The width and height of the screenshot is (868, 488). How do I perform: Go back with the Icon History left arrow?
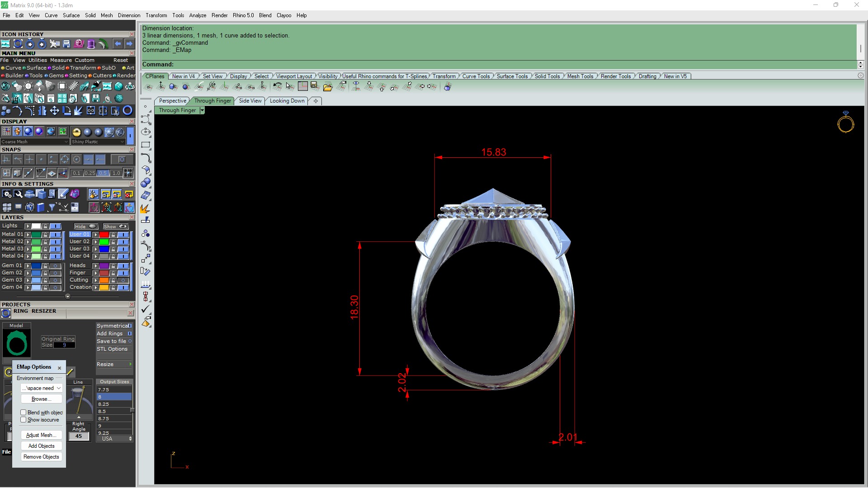coord(118,44)
